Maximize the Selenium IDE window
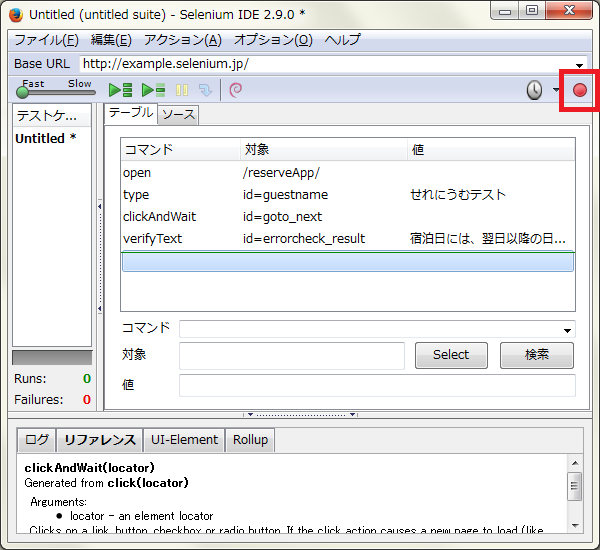Viewport: 600px width, 550px height. tap(532, 11)
